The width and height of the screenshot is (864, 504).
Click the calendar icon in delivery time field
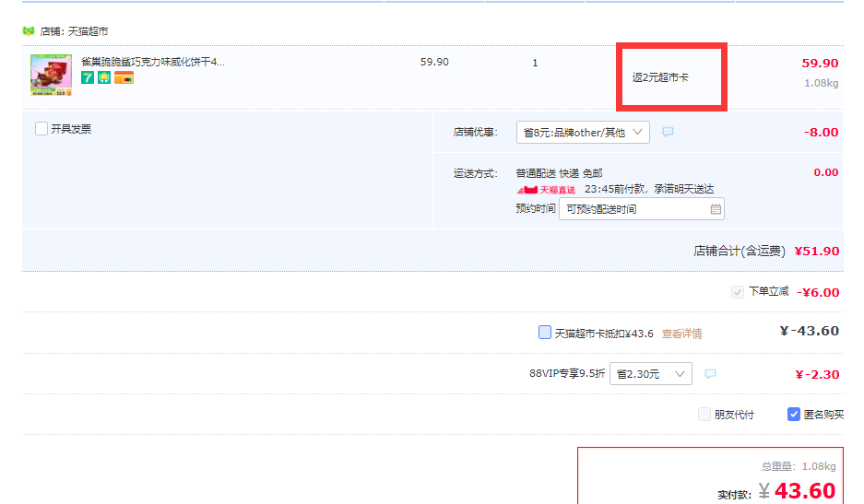(x=716, y=209)
